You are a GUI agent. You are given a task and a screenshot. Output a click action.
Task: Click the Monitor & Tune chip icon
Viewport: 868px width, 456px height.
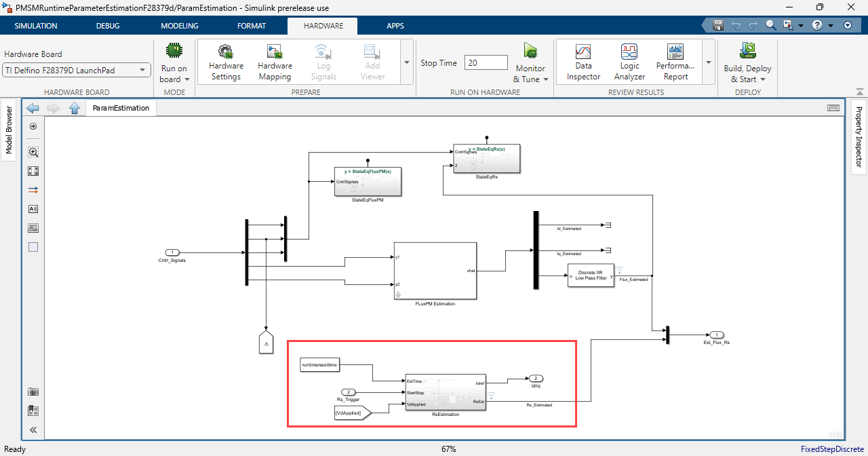pyautogui.click(x=530, y=52)
